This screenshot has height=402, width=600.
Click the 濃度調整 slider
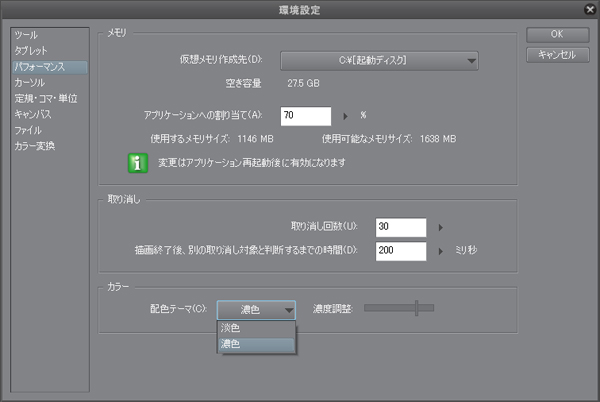tap(399, 309)
